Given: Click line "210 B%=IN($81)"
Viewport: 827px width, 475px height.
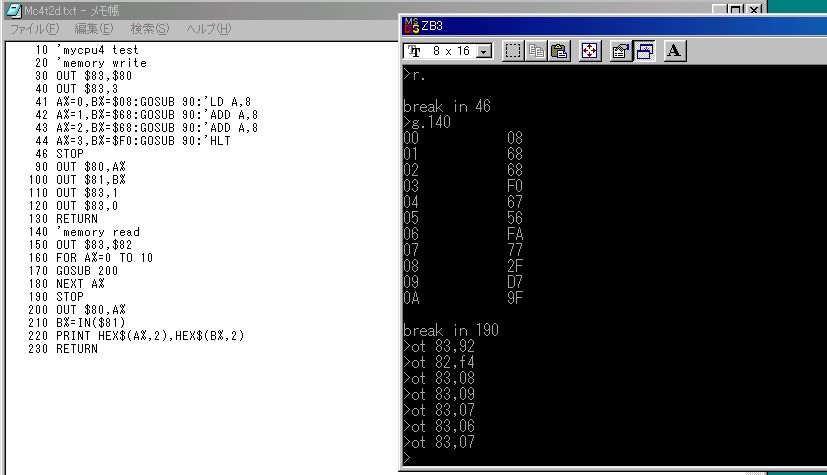Looking at the screenshot, I should 77,323.
